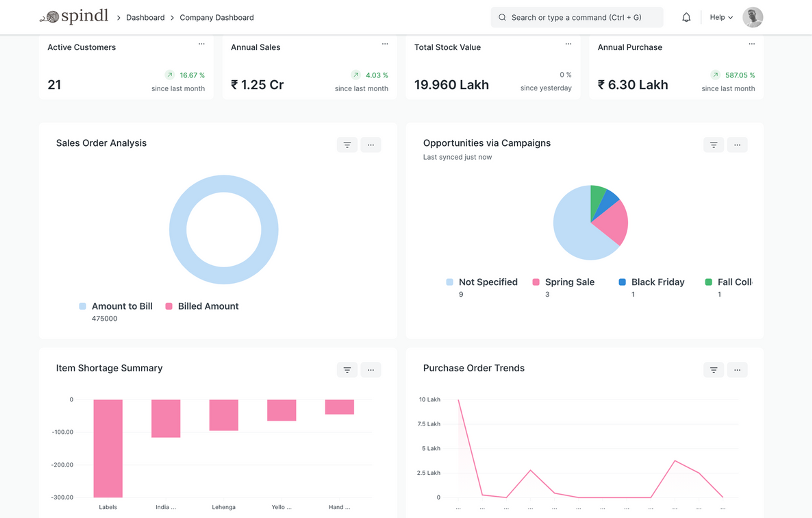Open the notifications bell
812x518 pixels.
(686, 17)
